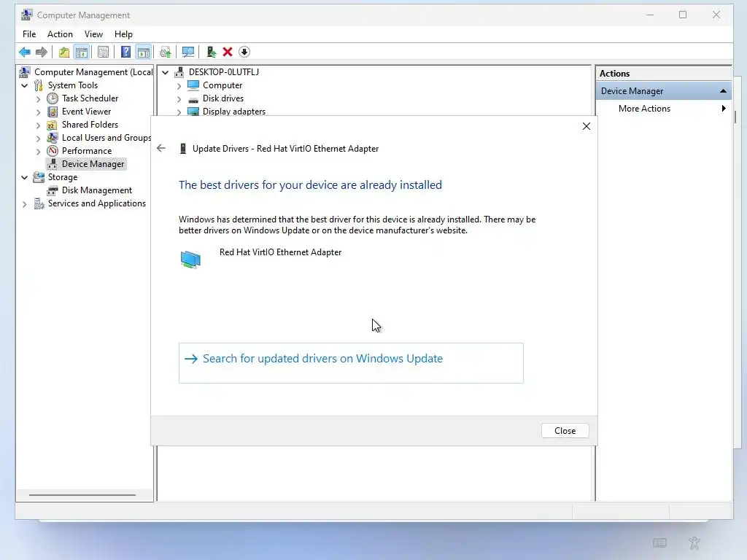
Task: Expand the Shared Folders node
Action: (39, 125)
